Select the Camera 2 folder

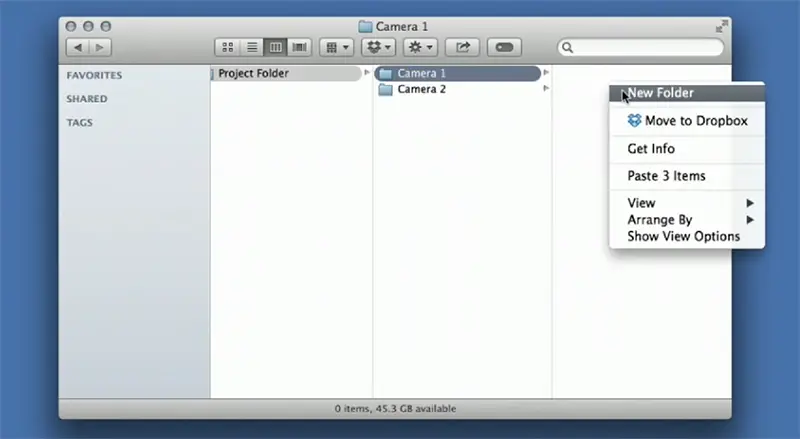(x=458, y=89)
